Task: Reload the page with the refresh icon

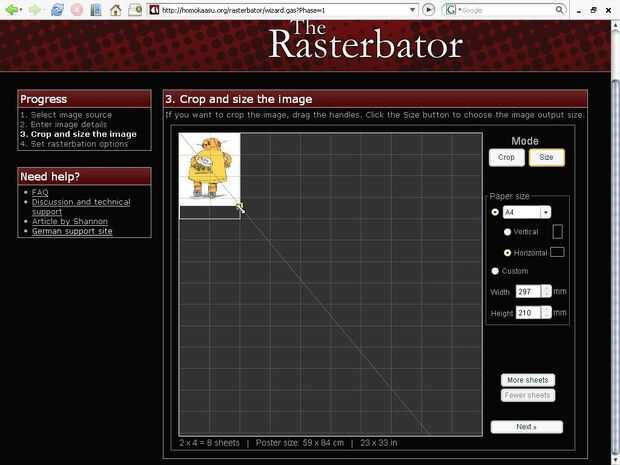Action: pos(57,9)
